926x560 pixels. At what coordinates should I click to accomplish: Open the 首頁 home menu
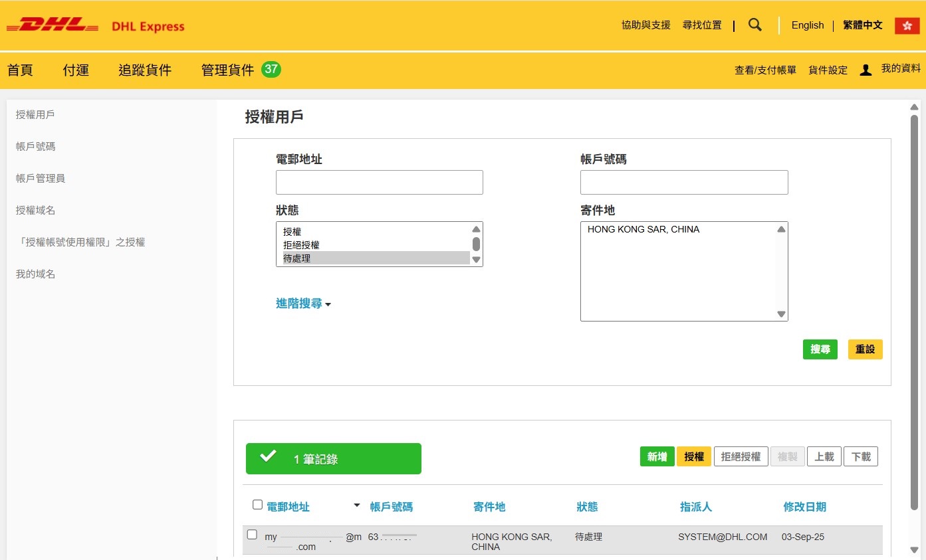click(x=20, y=70)
